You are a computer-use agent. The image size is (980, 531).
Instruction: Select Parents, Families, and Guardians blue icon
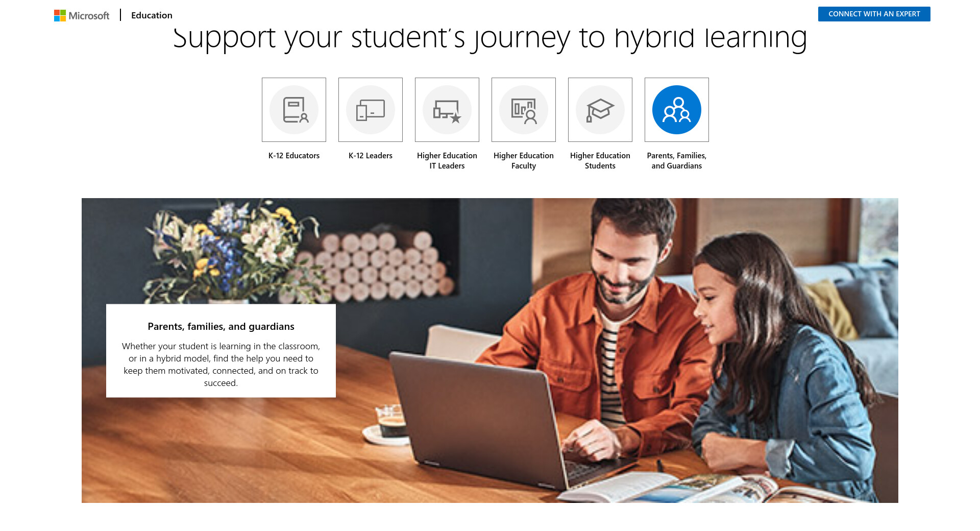(677, 110)
